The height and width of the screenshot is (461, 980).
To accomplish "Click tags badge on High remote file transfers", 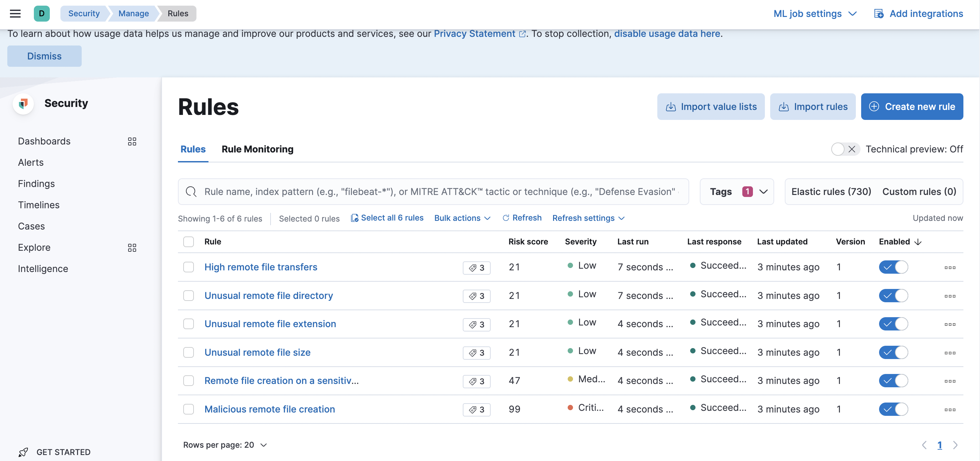I will coord(476,268).
